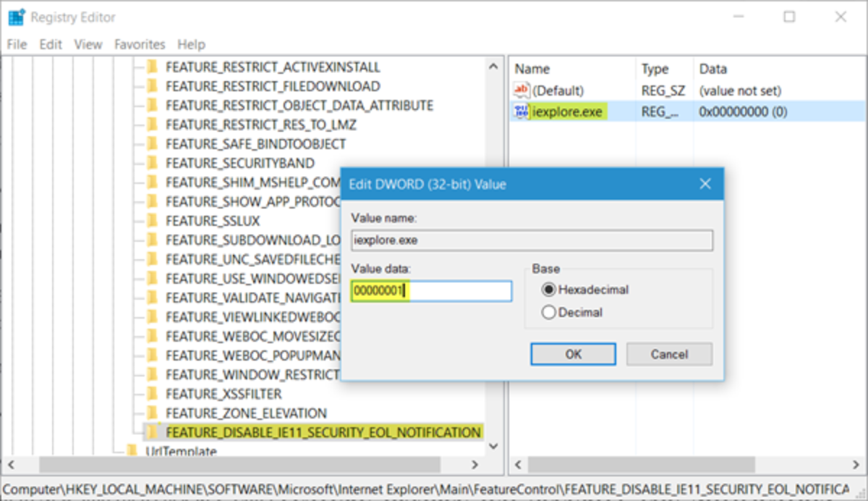Click the REG_SZ type cell
This screenshot has width=868, height=501.
click(663, 91)
